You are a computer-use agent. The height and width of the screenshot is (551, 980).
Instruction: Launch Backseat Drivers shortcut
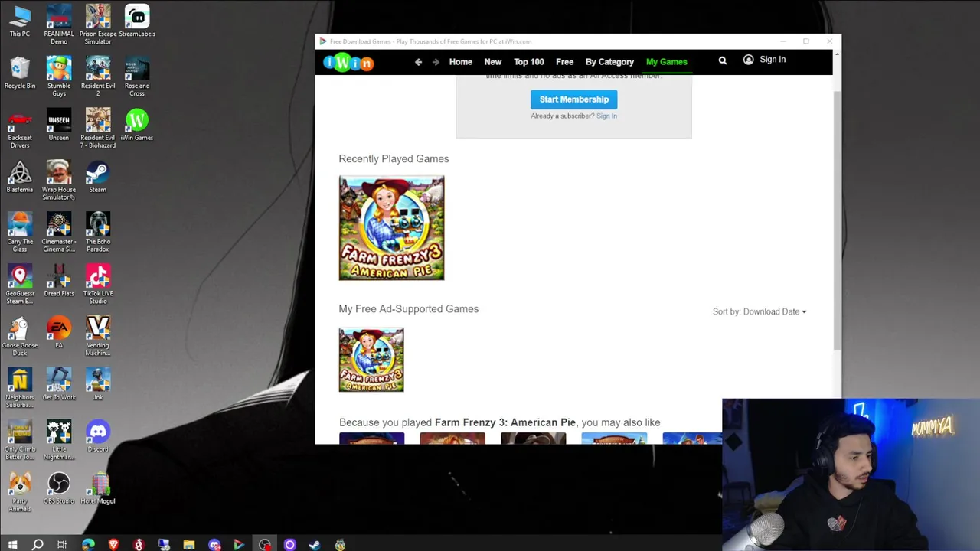click(x=20, y=129)
